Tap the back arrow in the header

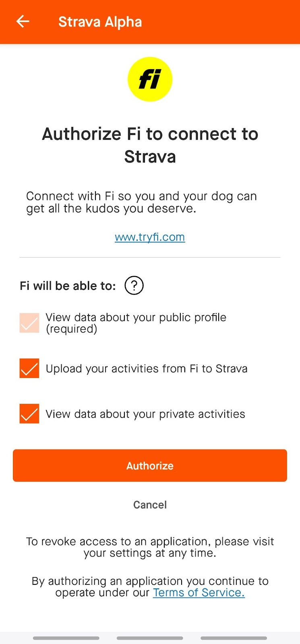click(x=23, y=21)
